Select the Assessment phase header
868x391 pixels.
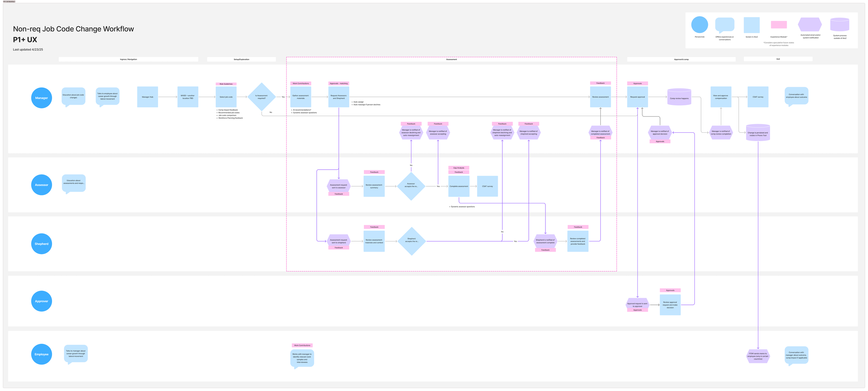point(451,59)
